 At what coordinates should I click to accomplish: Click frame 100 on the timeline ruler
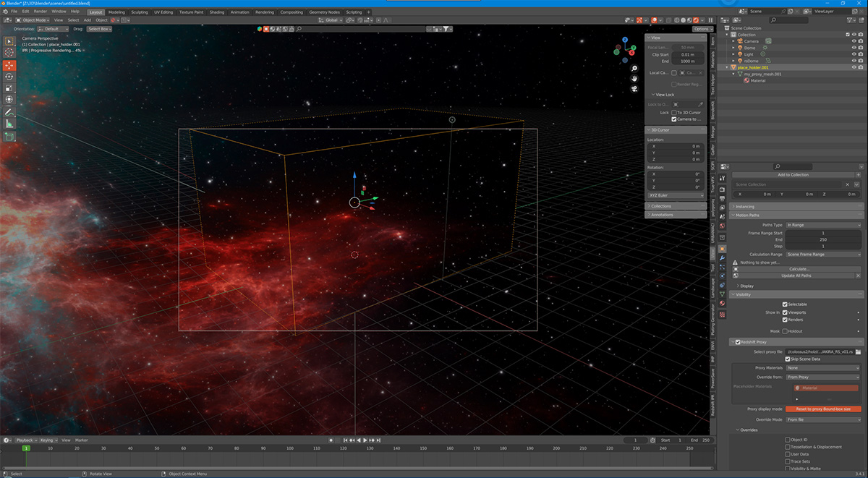click(x=290, y=449)
